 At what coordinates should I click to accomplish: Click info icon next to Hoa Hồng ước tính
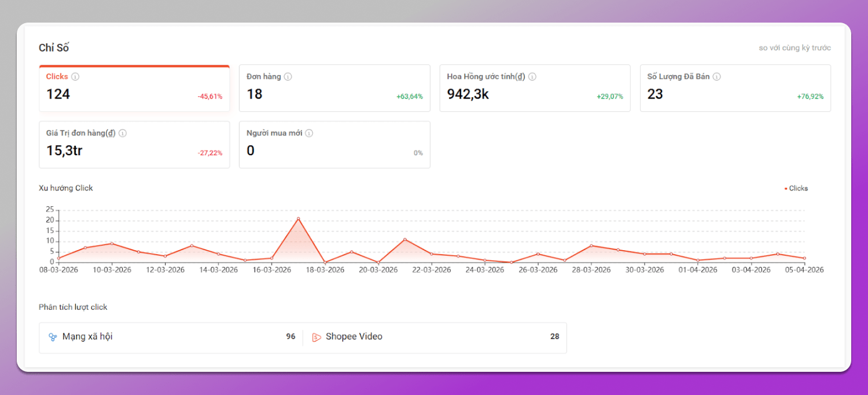pos(532,76)
